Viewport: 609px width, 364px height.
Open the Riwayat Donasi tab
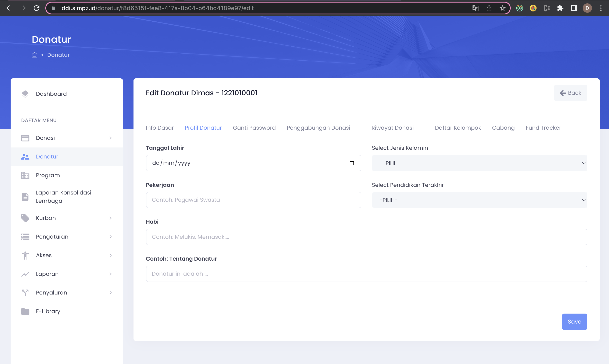point(392,128)
